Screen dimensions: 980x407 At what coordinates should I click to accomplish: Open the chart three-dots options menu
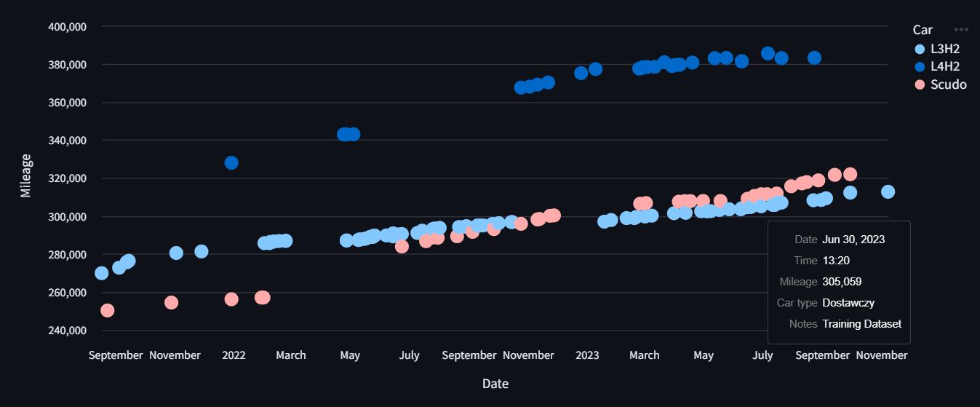pos(961,30)
